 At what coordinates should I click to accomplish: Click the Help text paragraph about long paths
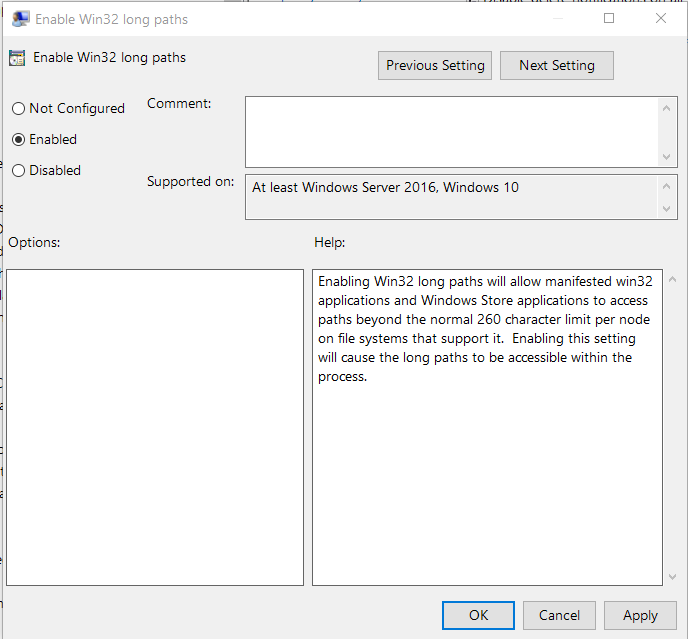485,329
